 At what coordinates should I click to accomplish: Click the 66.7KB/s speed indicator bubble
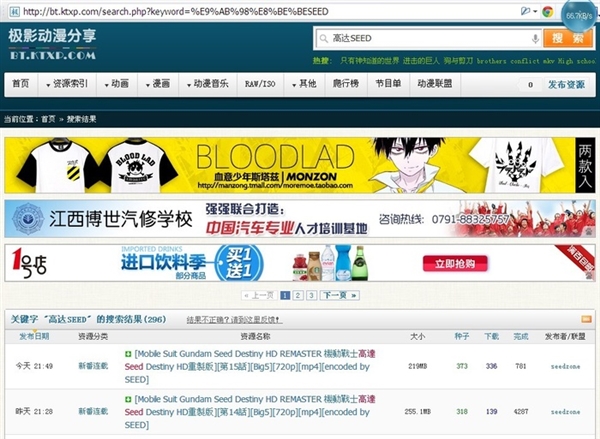pos(579,16)
